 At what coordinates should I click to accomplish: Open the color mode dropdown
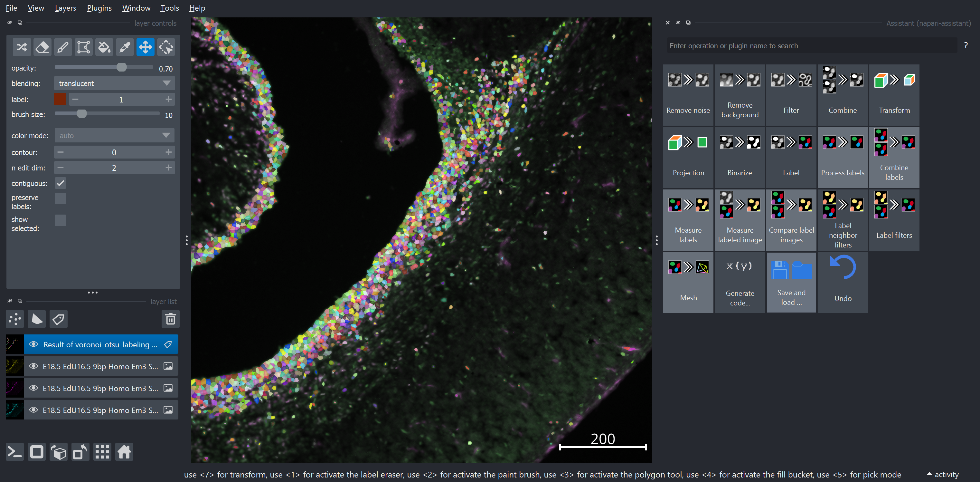click(114, 136)
